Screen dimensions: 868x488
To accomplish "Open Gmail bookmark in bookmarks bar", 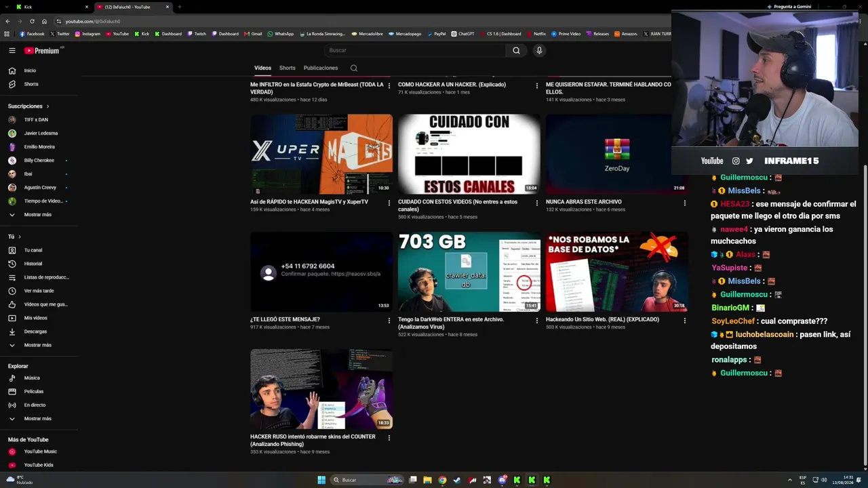I will pyautogui.click(x=254, y=34).
